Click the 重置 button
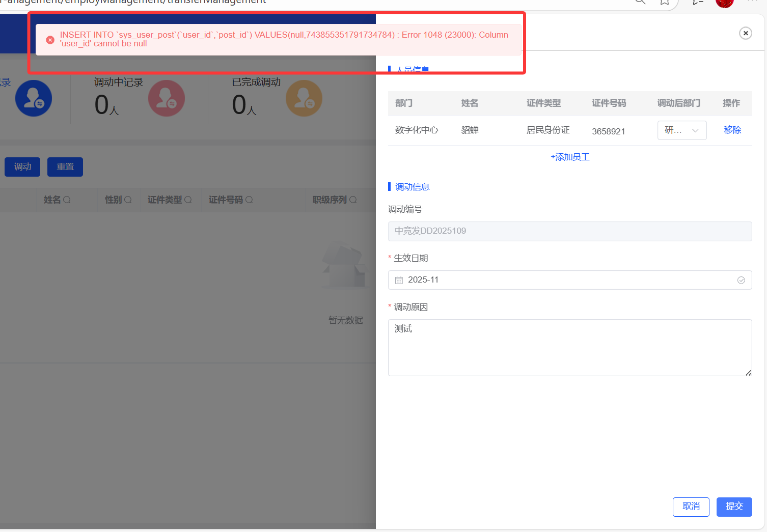 (65, 167)
